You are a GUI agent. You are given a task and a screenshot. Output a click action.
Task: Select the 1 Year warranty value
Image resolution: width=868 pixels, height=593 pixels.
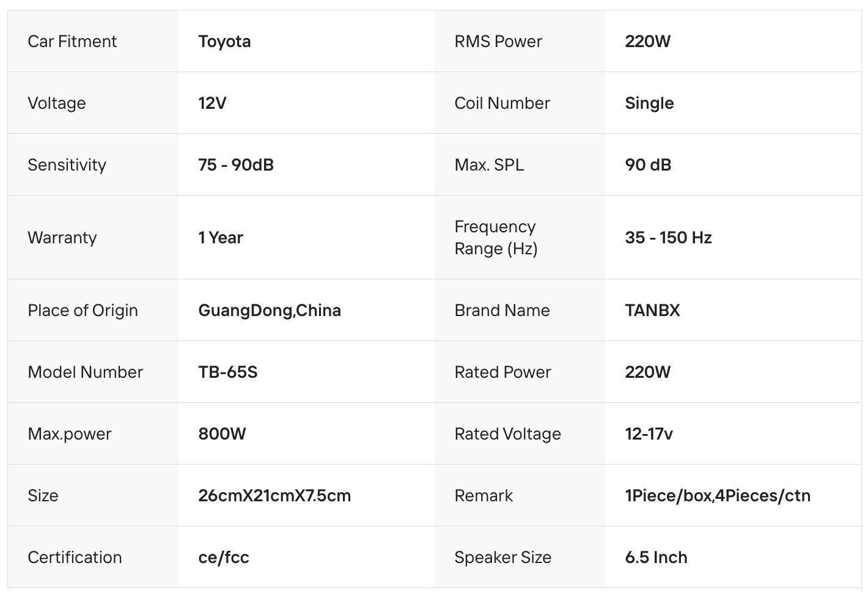(x=221, y=238)
